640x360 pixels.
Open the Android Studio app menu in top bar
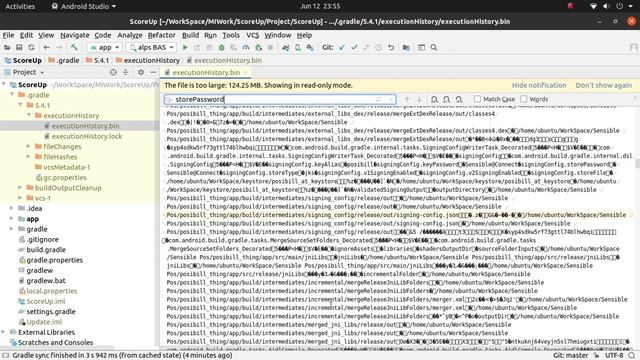(84, 6)
